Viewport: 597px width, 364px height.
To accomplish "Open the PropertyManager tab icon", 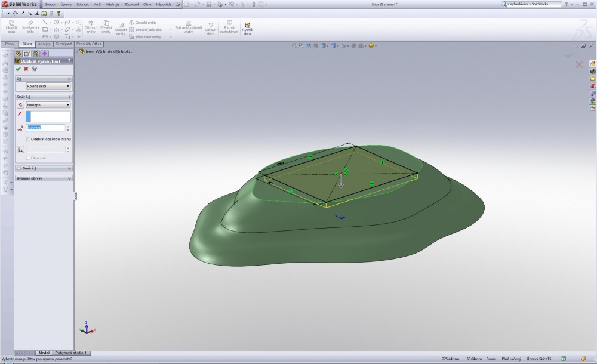I will (x=27, y=53).
